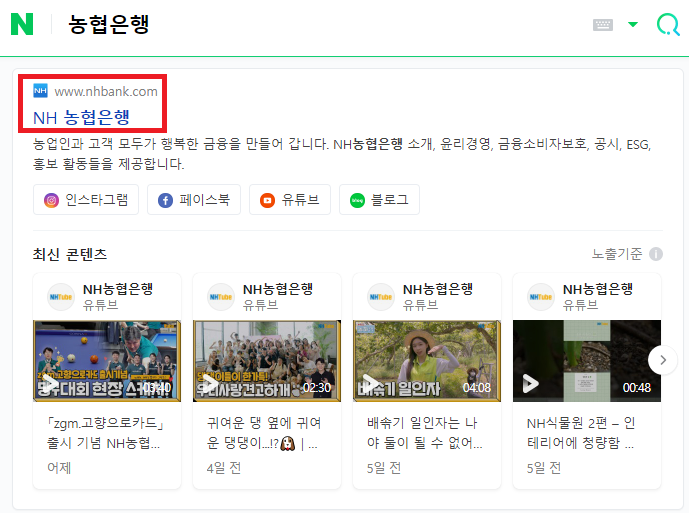Open the NH식물원 2편 video title

tap(580, 433)
